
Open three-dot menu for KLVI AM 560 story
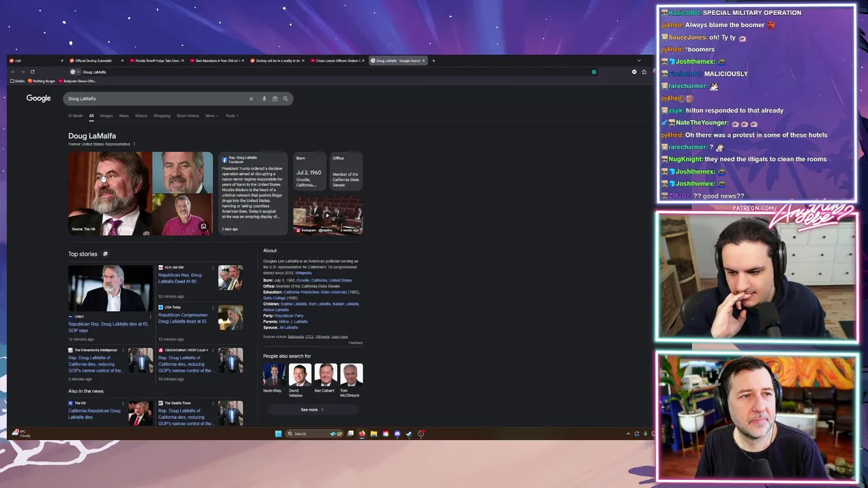tap(214, 268)
